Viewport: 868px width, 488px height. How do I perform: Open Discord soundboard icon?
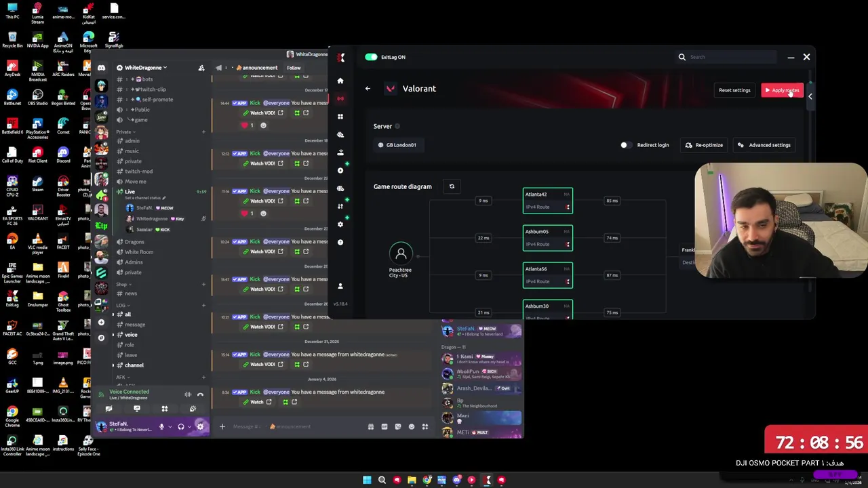pyautogui.click(x=193, y=409)
